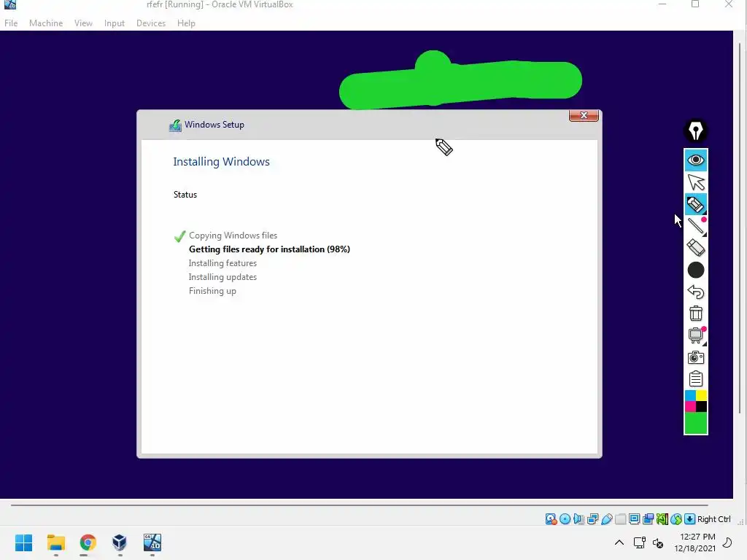This screenshot has width=747, height=560.
Task: Click the hard disk activity status icon
Action: (551, 519)
